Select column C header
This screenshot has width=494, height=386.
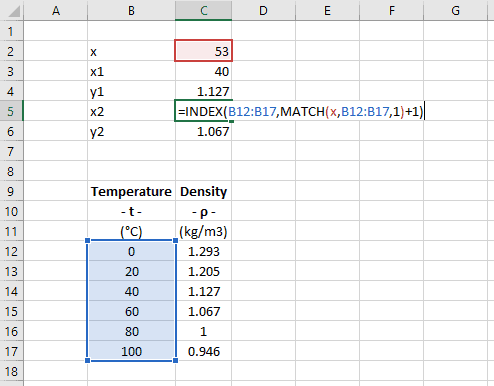204,10
